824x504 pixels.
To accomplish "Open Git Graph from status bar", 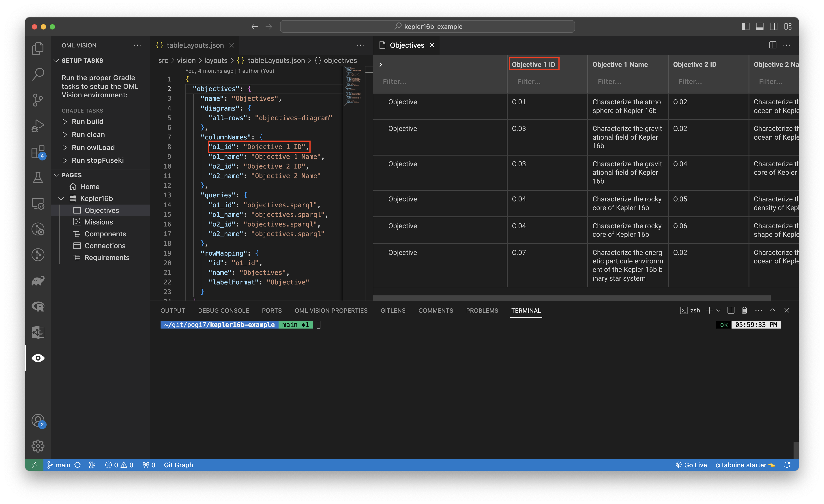I will click(178, 465).
